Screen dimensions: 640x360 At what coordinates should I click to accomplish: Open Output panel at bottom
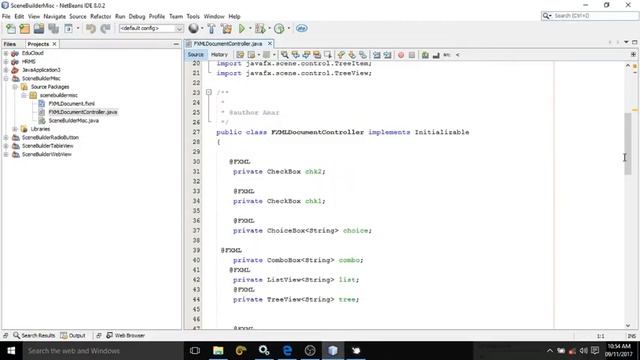[73, 336]
